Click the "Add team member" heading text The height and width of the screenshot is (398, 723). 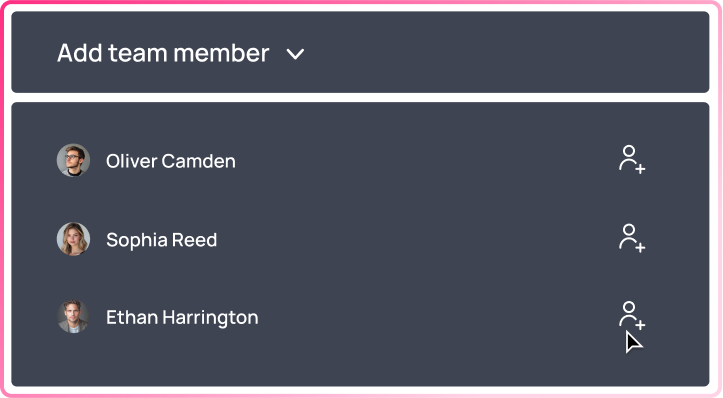163,53
